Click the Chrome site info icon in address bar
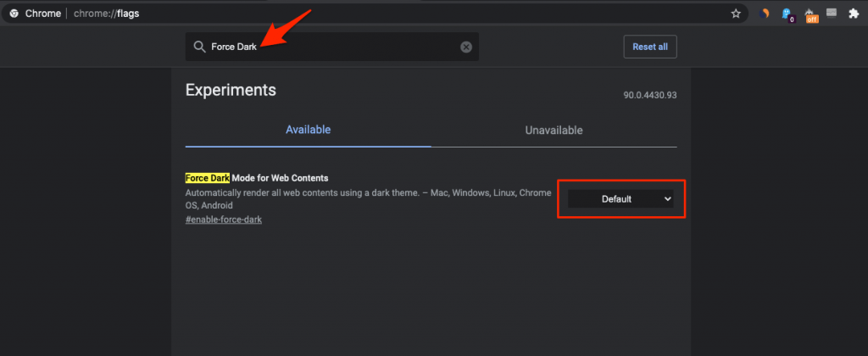Viewport: 868px width, 356px height. [x=14, y=14]
